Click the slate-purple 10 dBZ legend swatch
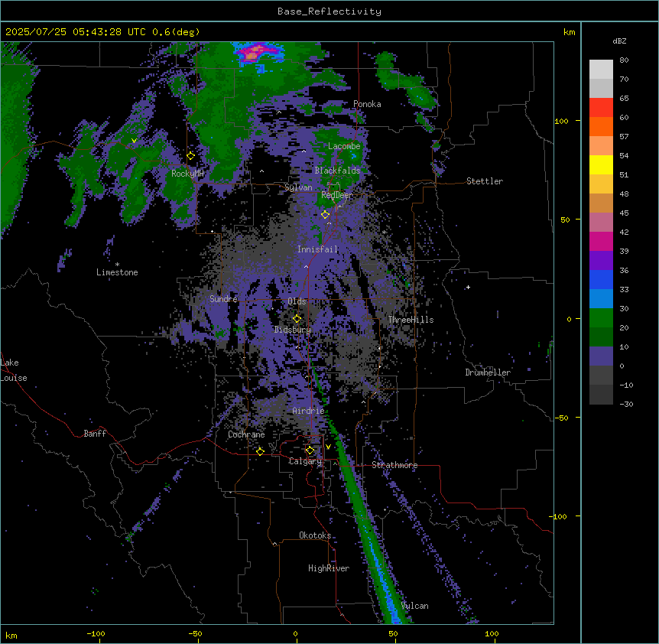The width and height of the screenshot is (659, 644). click(601, 356)
